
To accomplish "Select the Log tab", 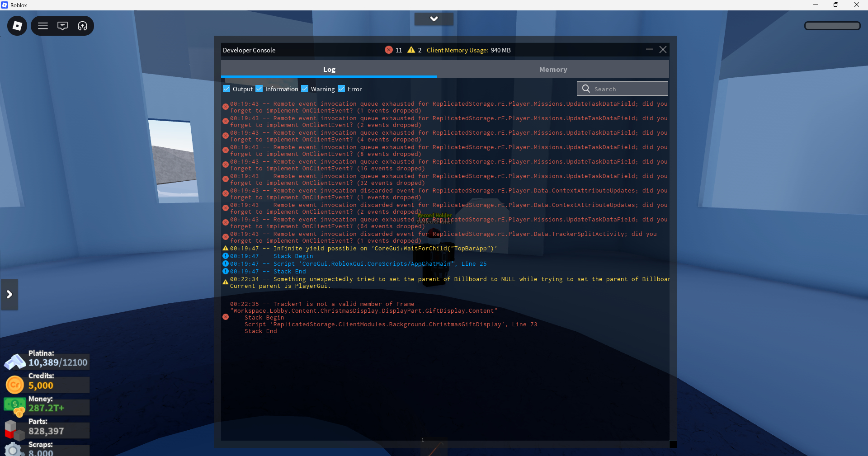I will 329,69.
